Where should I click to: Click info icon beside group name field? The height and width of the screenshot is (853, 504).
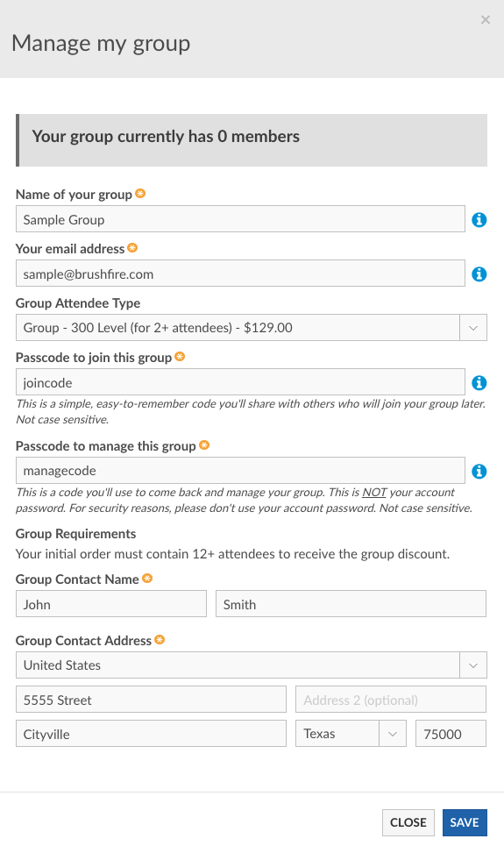(x=479, y=220)
